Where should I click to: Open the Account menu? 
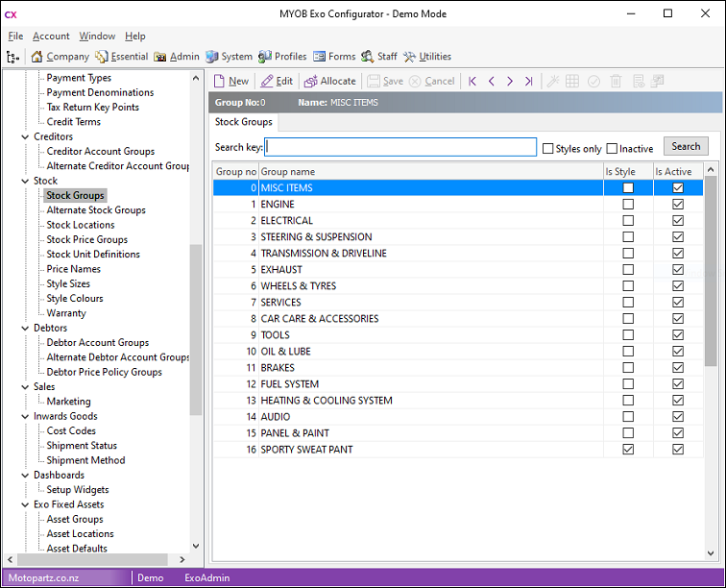pos(51,37)
